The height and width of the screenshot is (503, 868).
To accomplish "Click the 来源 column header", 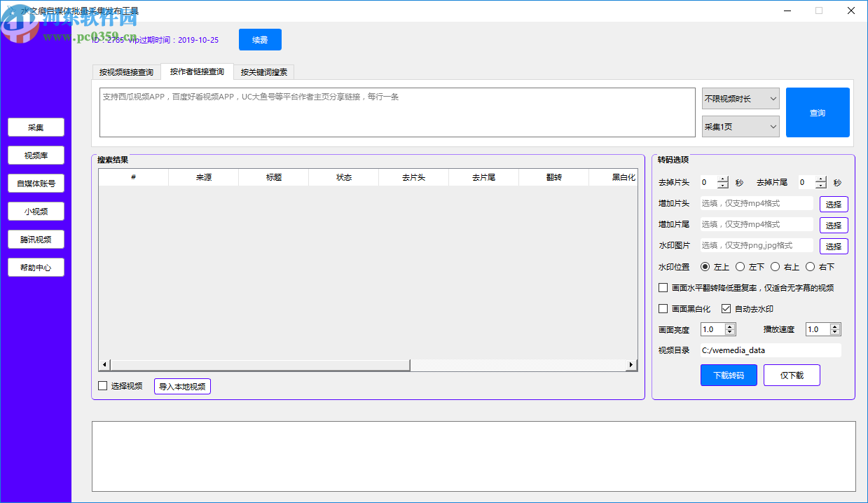I will click(x=204, y=178).
